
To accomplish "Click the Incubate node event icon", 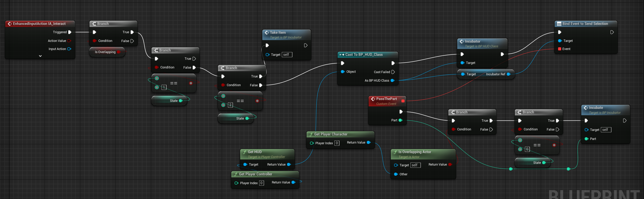I will point(586,108).
